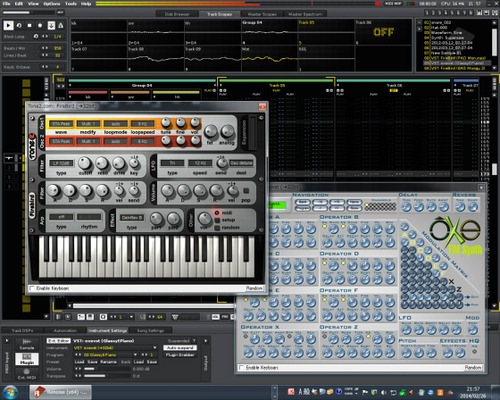
Task: Click Rename in the Preset row
Action: point(109,362)
